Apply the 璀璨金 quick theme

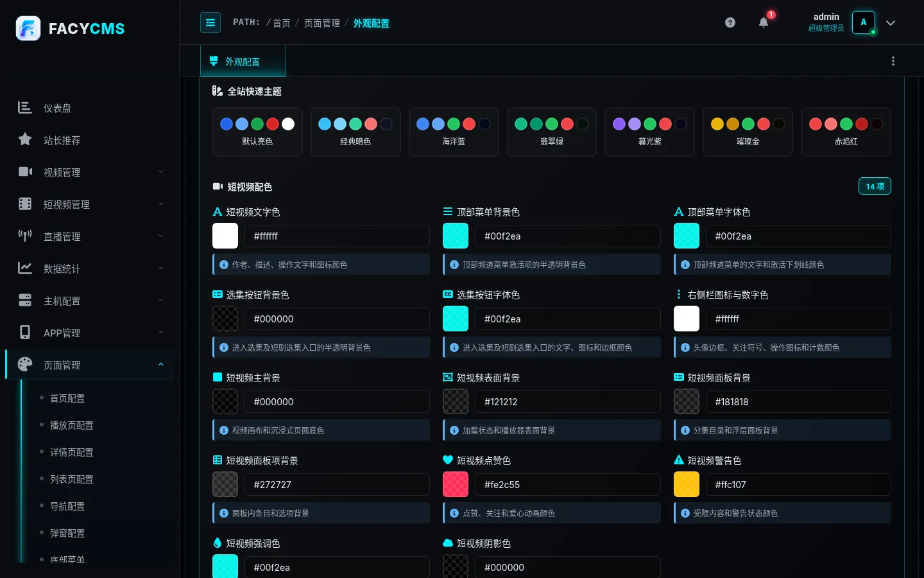pyautogui.click(x=748, y=132)
